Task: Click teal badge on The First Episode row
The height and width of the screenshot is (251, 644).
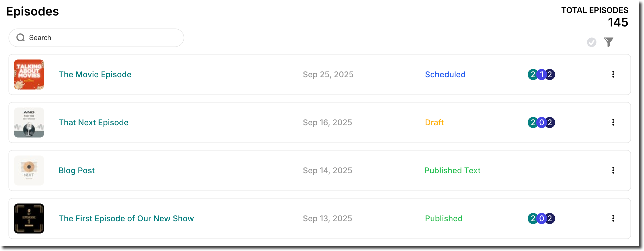Action: (x=532, y=218)
